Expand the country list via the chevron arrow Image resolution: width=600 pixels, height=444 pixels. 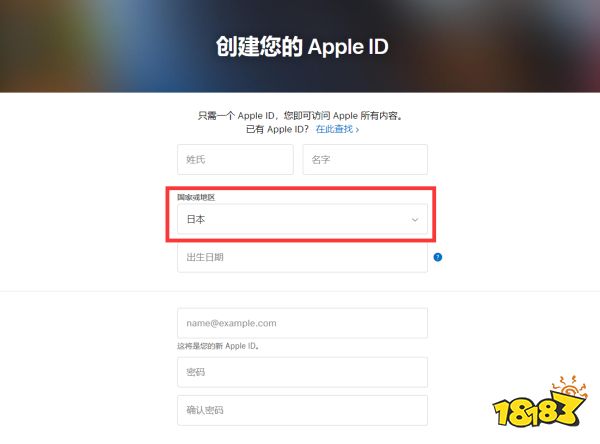(415, 220)
